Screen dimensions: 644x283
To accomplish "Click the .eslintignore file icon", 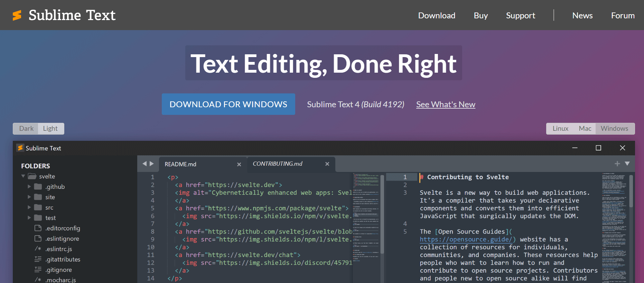I will coord(38,238).
